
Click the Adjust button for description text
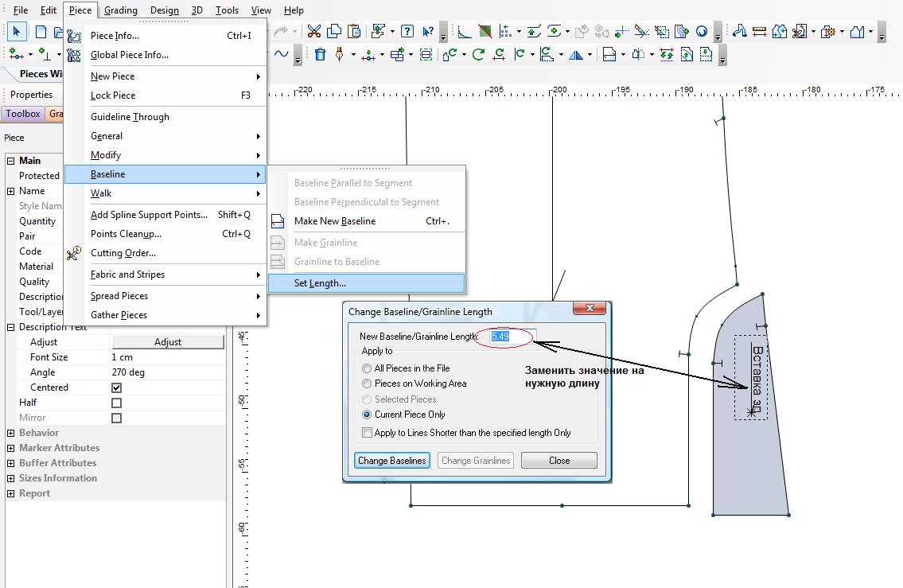point(167,342)
